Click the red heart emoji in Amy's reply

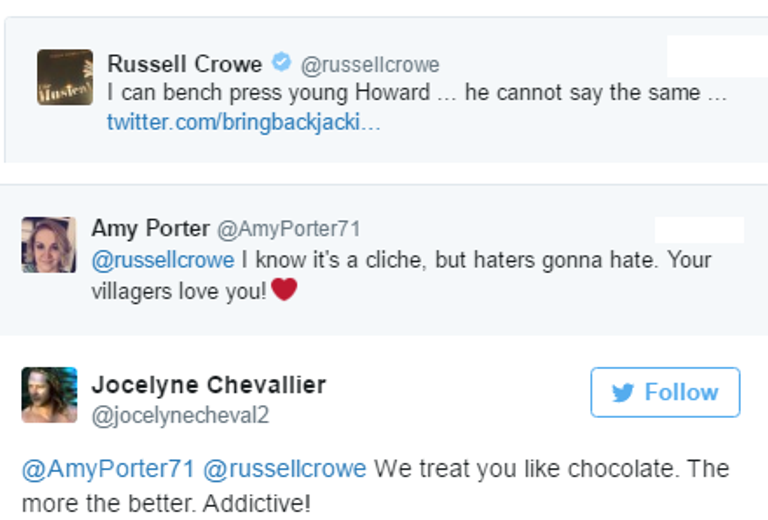[285, 290]
